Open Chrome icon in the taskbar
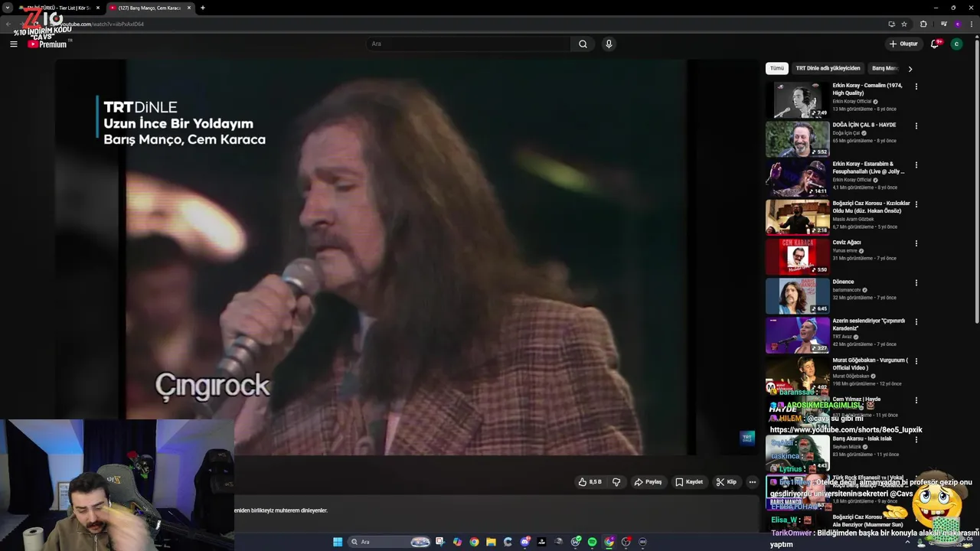 [x=474, y=542]
